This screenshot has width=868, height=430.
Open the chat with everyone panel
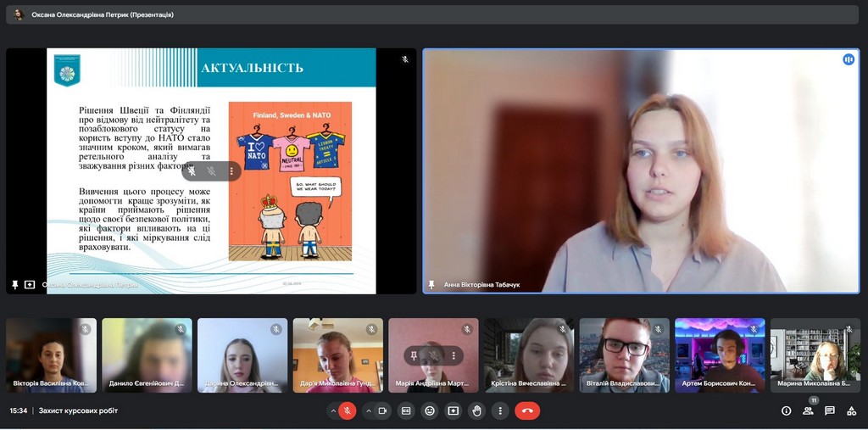point(830,410)
